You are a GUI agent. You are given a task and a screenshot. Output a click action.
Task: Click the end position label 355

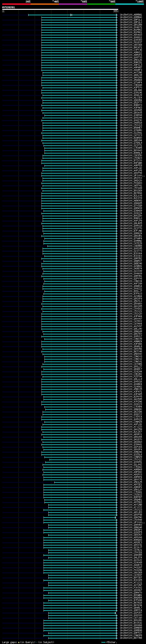(x=115, y=11)
